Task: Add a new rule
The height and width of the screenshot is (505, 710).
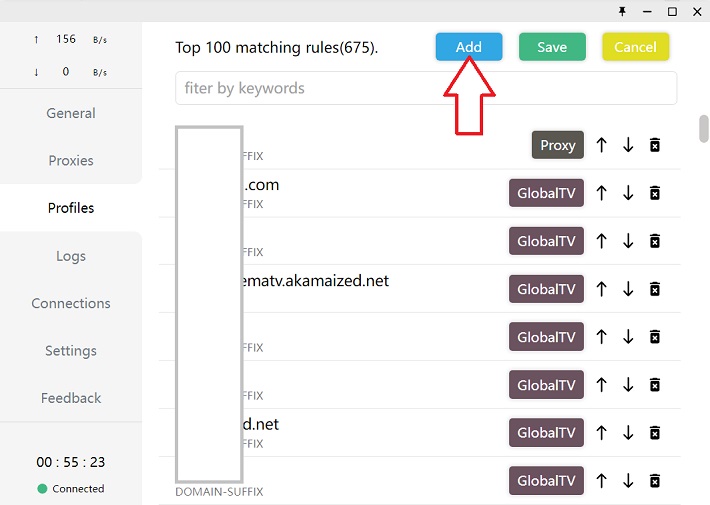Action: click(x=469, y=47)
